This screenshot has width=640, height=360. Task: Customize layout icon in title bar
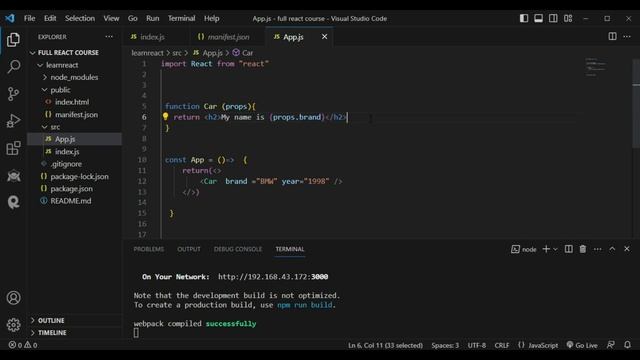[568, 18]
